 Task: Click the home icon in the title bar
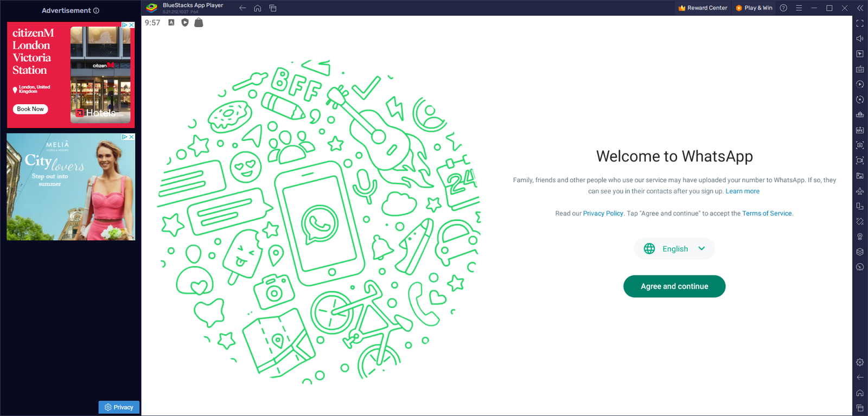coord(258,8)
